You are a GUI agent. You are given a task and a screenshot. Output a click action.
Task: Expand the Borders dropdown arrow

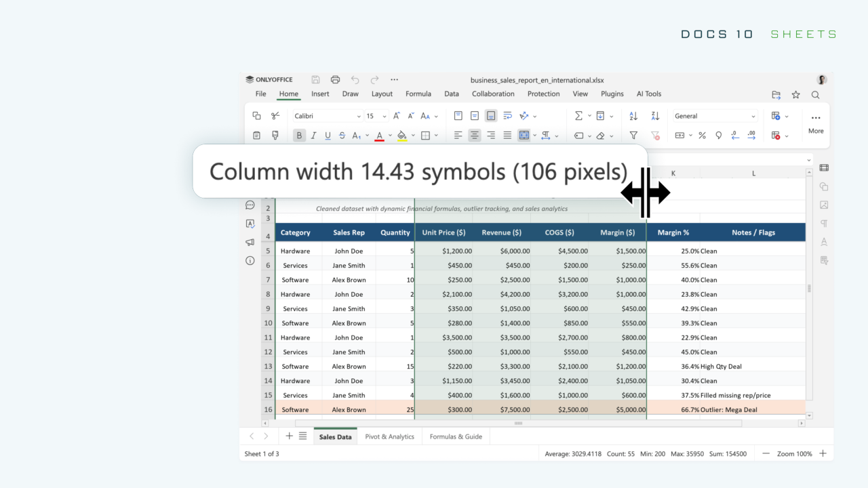point(436,136)
